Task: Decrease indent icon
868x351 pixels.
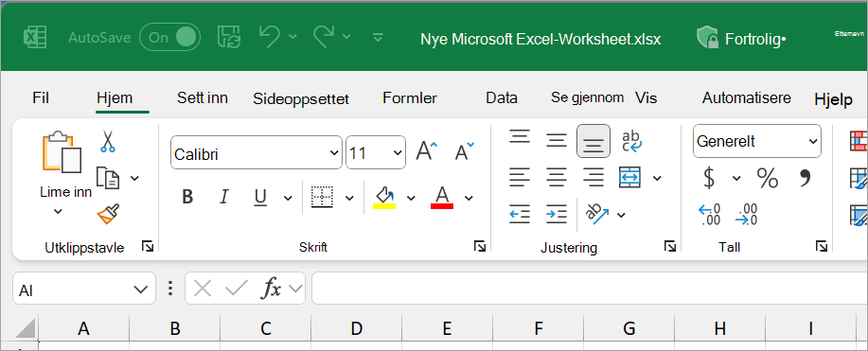Action: (520, 214)
